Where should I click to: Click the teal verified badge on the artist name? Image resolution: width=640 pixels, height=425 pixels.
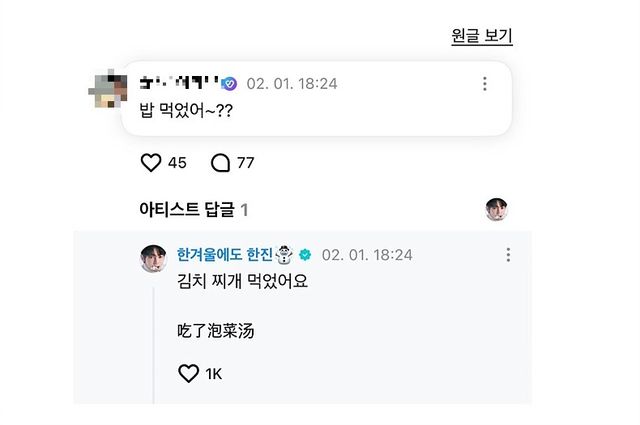(x=306, y=255)
